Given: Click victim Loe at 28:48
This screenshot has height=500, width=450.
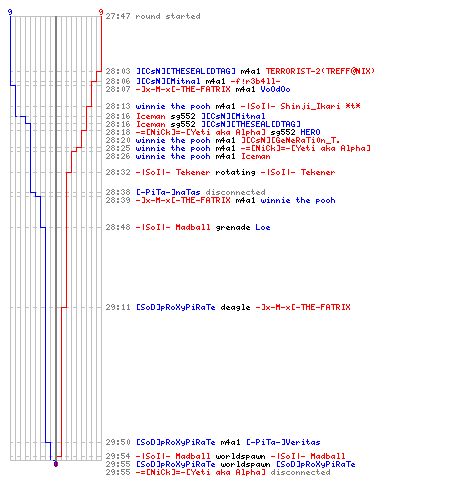Looking at the screenshot, I should point(263,227).
